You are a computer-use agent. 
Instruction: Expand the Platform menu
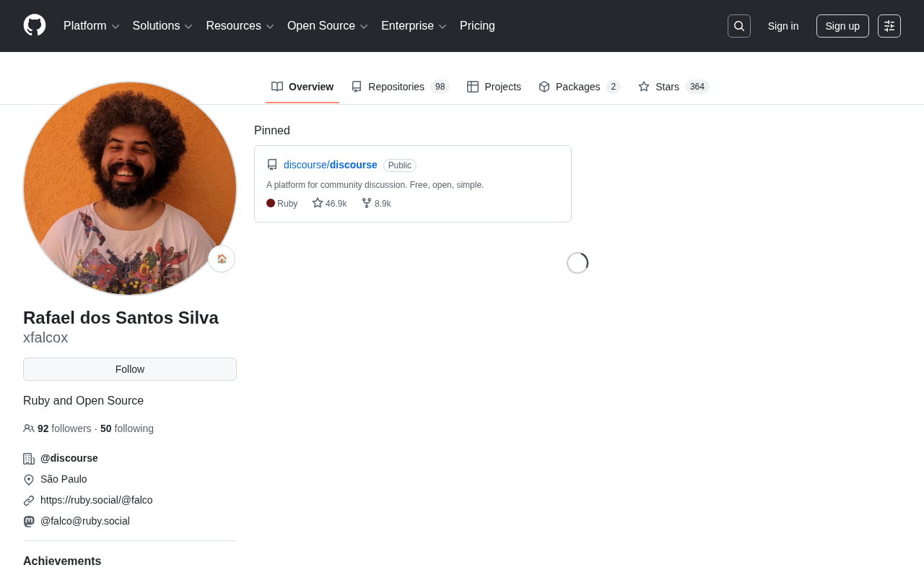[x=92, y=26]
